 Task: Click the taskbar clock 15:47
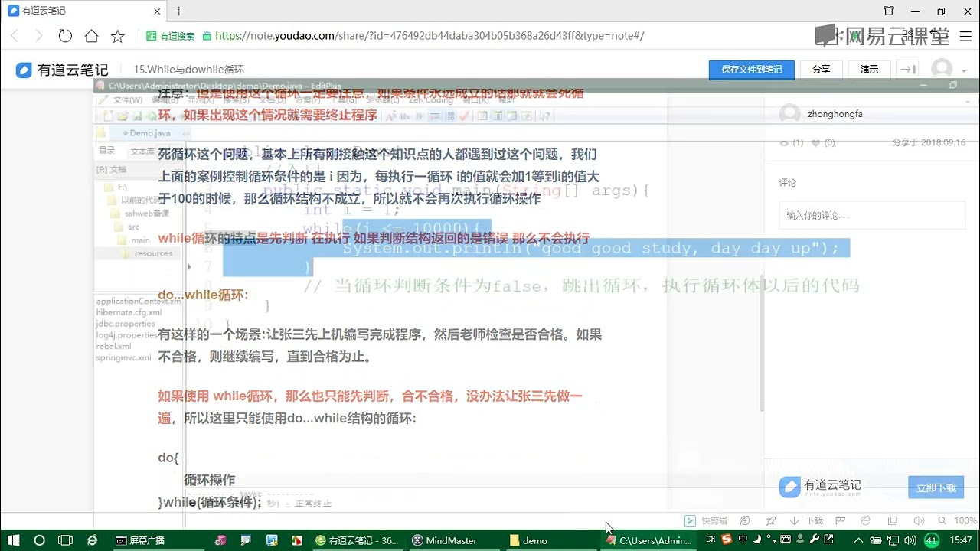tap(961, 540)
